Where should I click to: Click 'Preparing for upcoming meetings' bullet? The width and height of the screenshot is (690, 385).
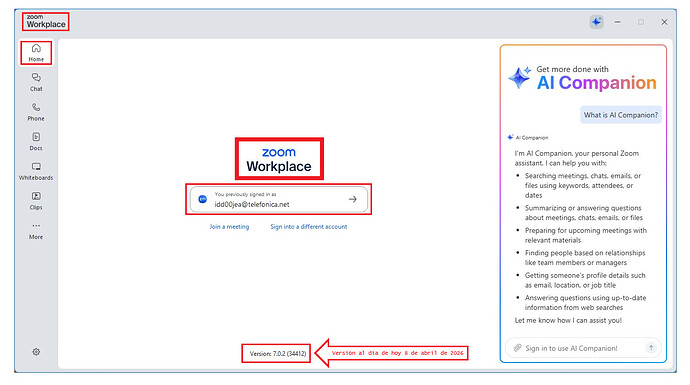click(585, 235)
